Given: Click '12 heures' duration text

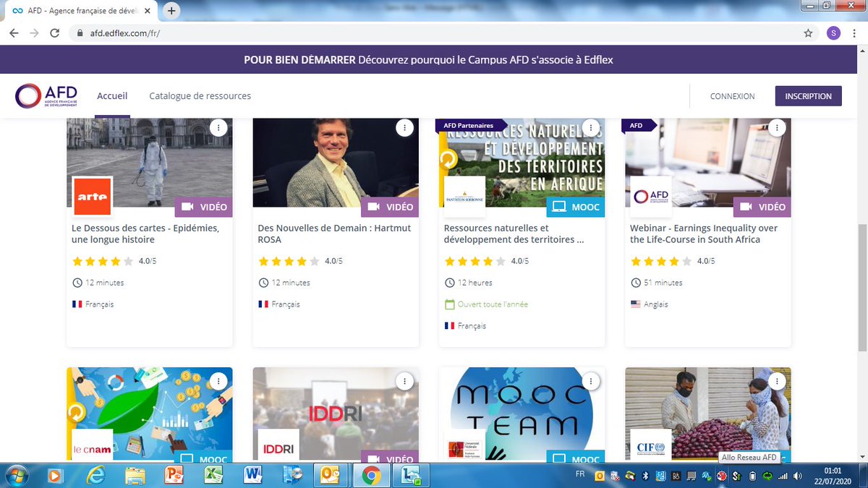Looking at the screenshot, I should (x=475, y=283).
